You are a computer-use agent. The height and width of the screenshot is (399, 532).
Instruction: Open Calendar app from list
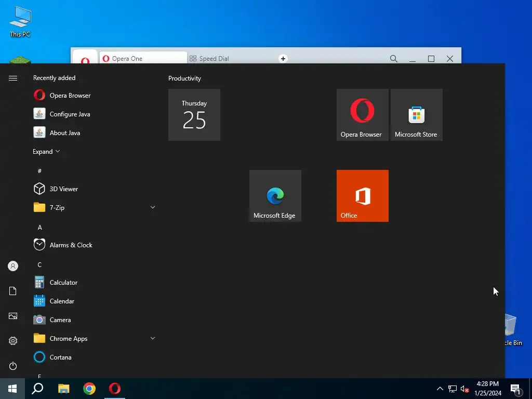point(94,301)
